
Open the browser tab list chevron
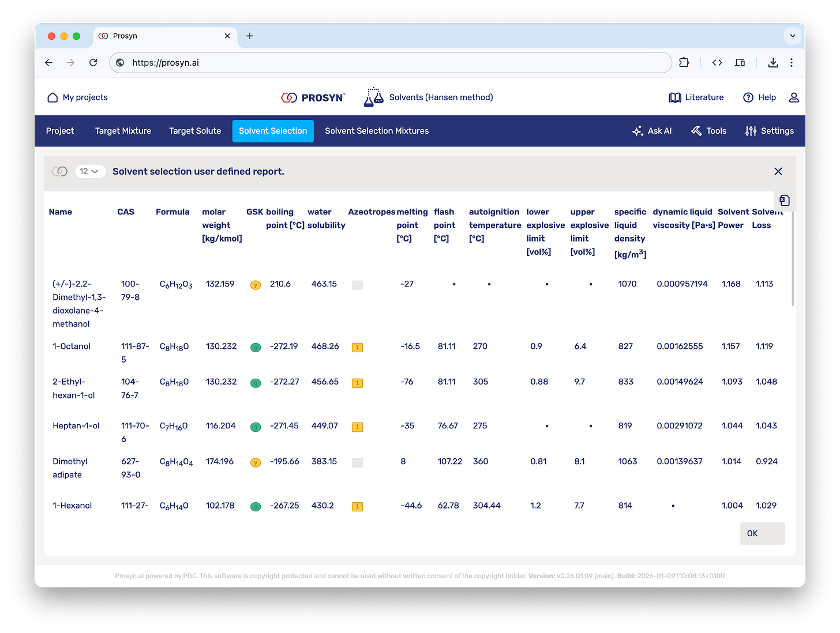(793, 36)
